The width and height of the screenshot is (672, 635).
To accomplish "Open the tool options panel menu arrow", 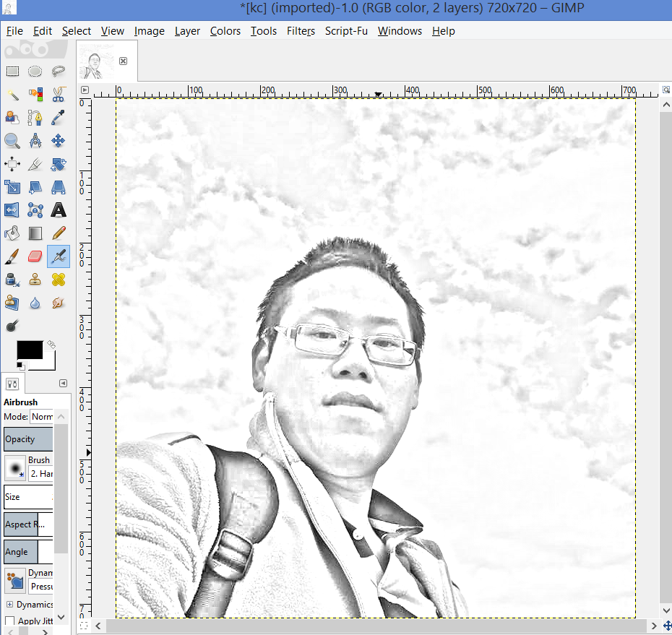I will coord(63,384).
